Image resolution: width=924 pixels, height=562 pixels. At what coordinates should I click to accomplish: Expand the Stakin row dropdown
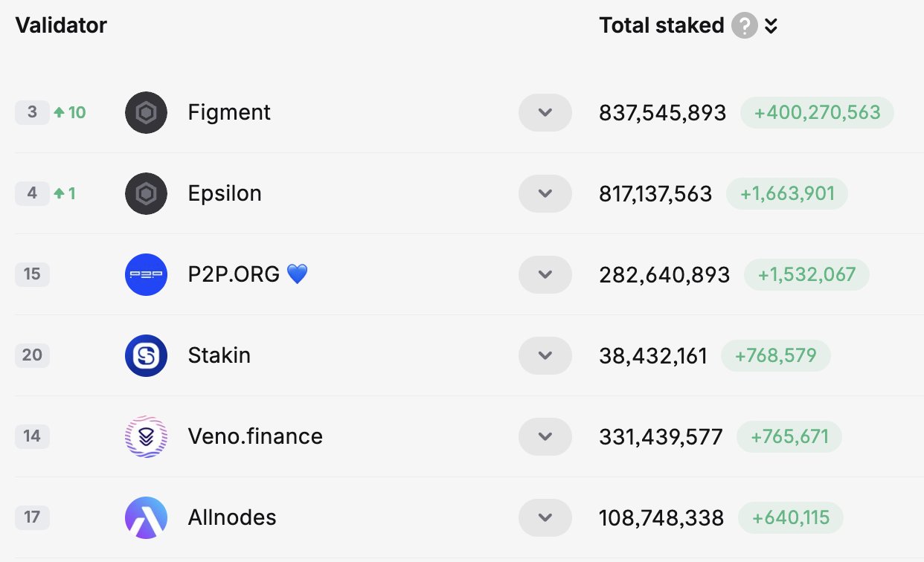click(x=545, y=355)
